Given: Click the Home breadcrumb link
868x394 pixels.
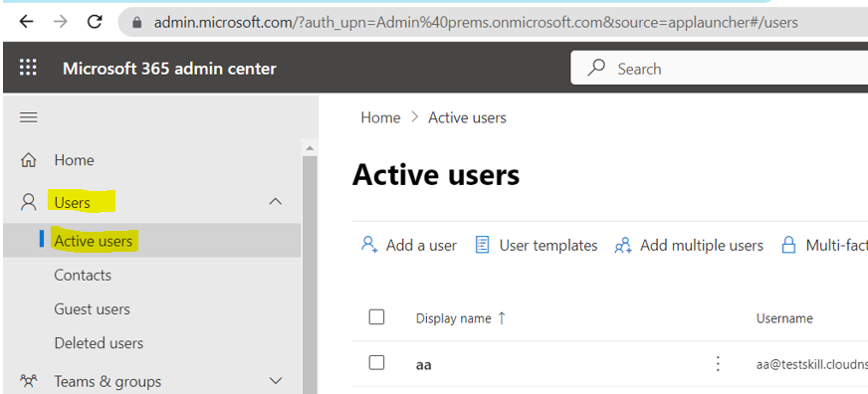Looking at the screenshot, I should click(380, 117).
